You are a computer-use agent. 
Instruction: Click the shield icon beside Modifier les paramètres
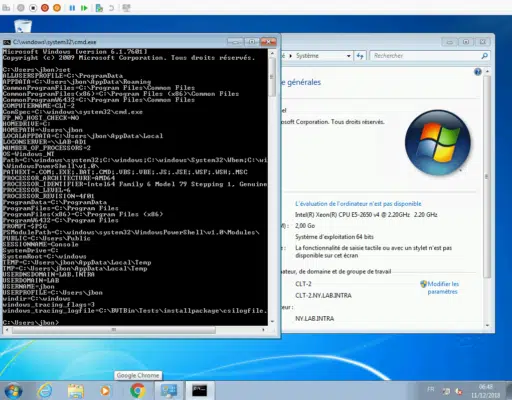click(423, 284)
